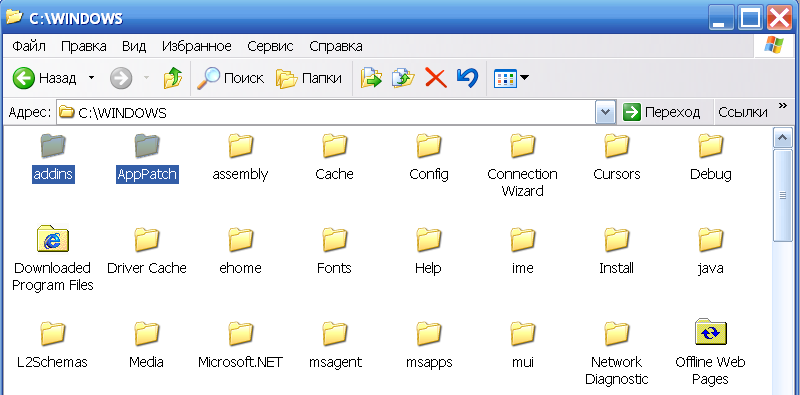Image resolution: width=800 pixels, height=395 pixels.
Task: Click the scrollbar up arrow
Action: point(782,137)
